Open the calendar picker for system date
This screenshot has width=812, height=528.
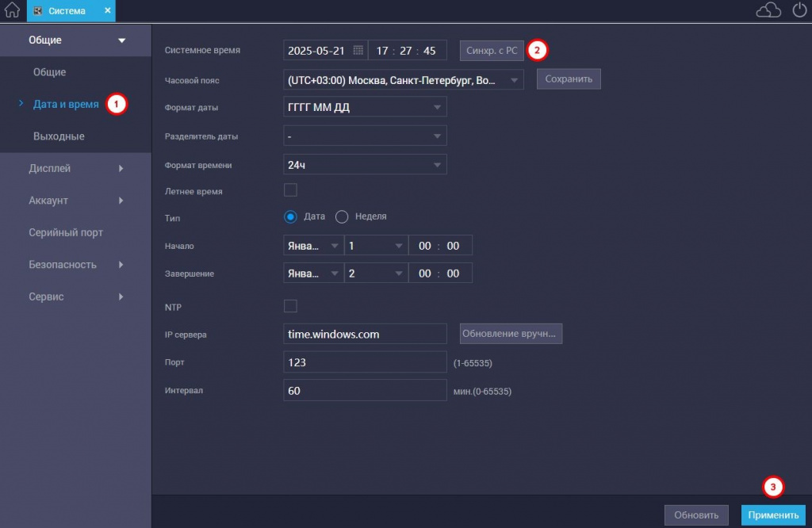coord(358,50)
